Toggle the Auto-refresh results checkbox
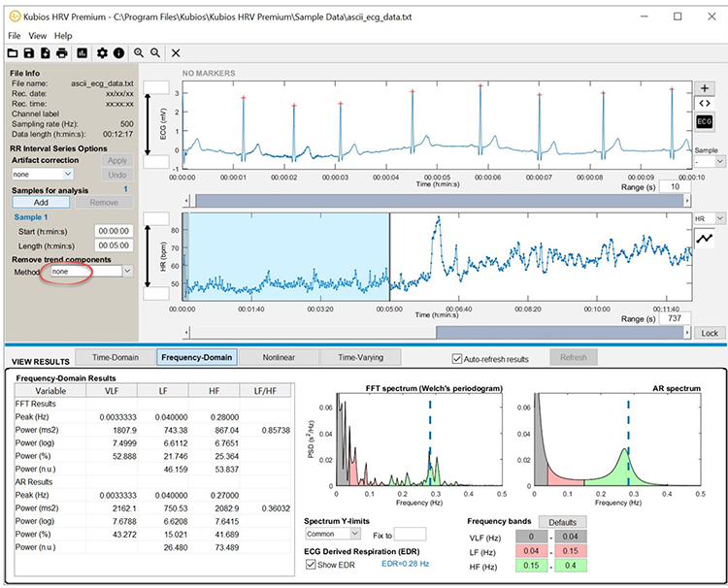This screenshot has width=728, height=588. pos(458,359)
